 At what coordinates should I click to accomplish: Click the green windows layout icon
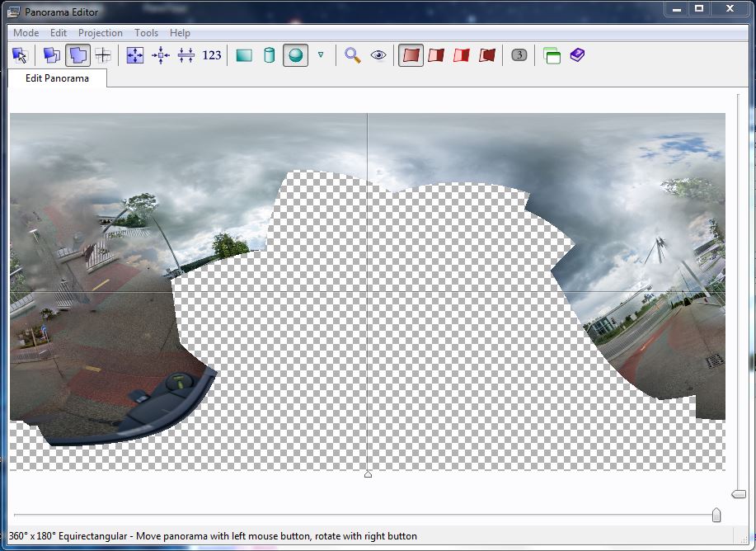tap(552, 55)
